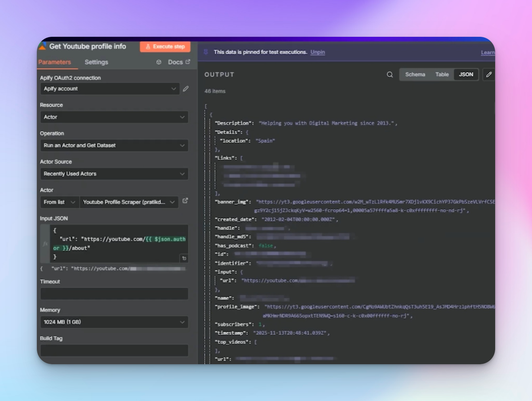
Task: Click the Learn link in the pinned banner
Action: click(488, 53)
